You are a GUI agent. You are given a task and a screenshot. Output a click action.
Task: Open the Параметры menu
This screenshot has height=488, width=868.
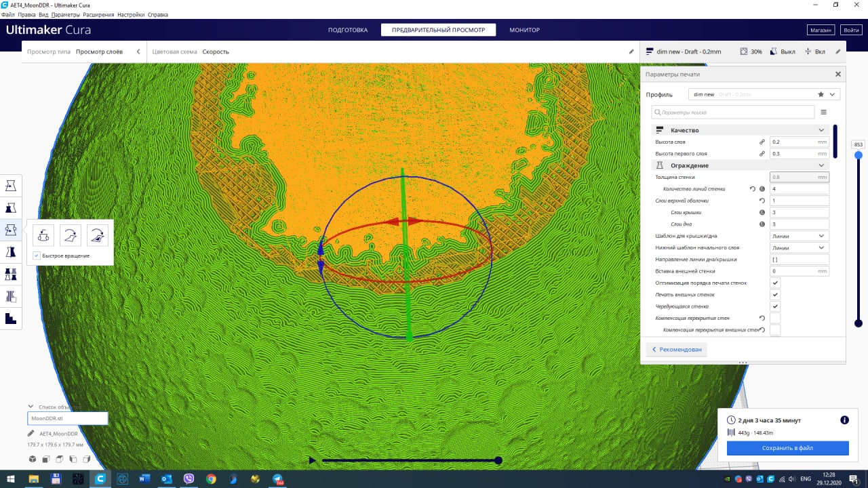pyautogui.click(x=65, y=14)
